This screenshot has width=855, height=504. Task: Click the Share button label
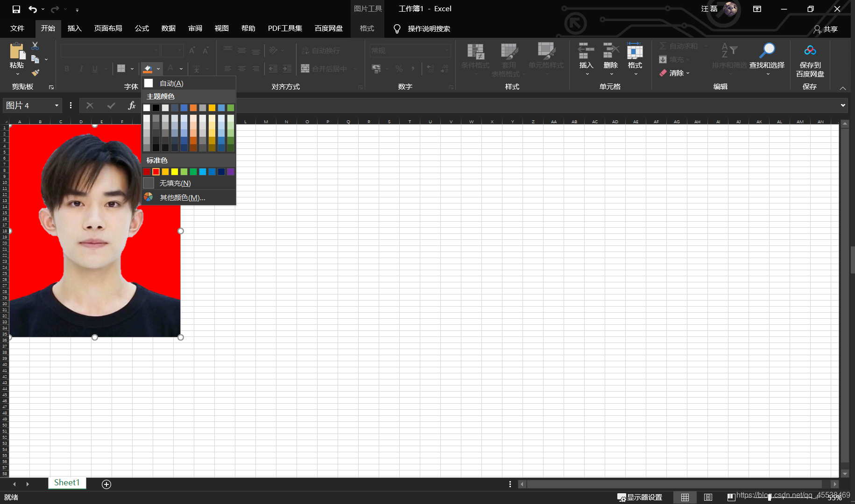point(831,29)
